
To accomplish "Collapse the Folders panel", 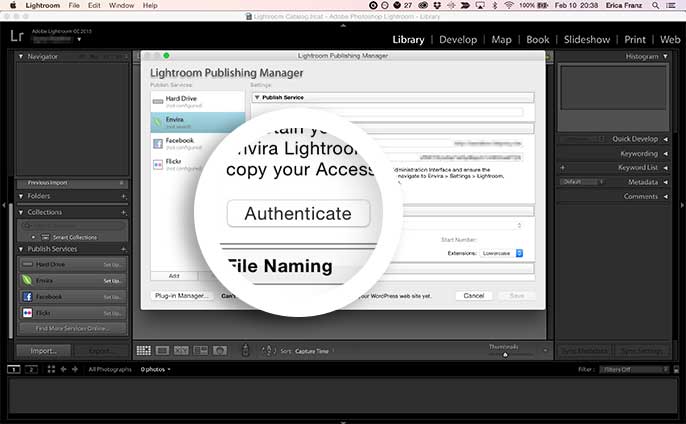I will coord(21,196).
